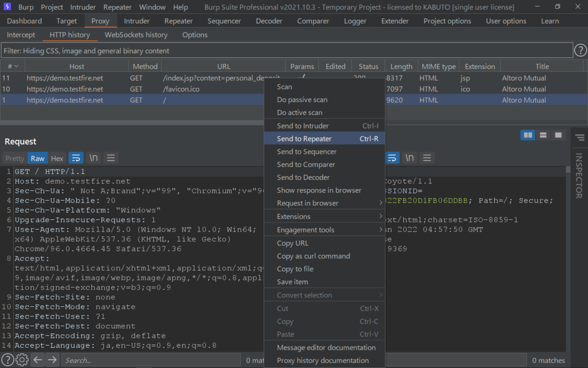Switch to the Intruder tab
588x368 pixels.
pyautogui.click(x=137, y=21)
